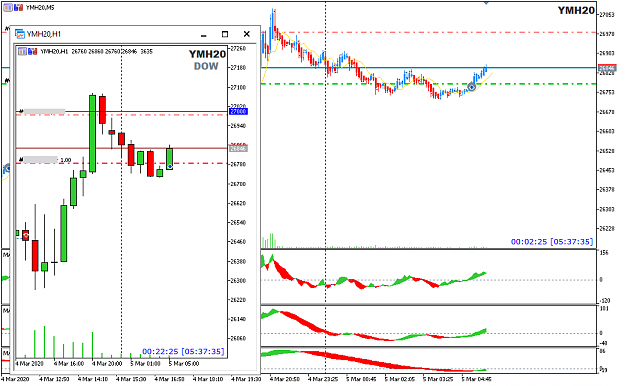Select the circled trade marker on M5 chart
This screenshot has width=625, height=386.
click(x=471, y=87)
